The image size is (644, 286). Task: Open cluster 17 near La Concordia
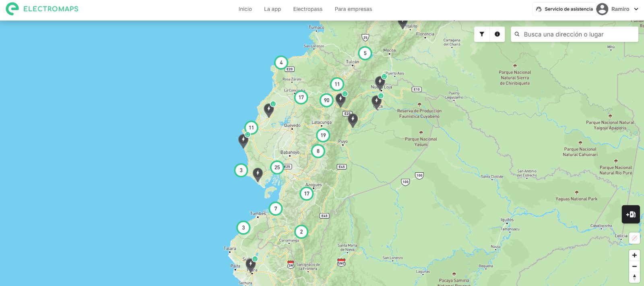click(301, 97)
